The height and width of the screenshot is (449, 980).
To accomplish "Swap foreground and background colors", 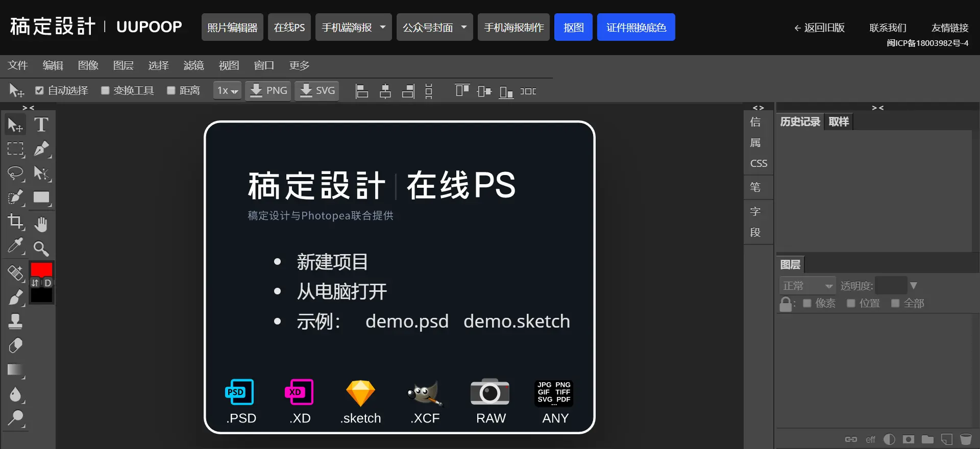I will coord(35,283).
